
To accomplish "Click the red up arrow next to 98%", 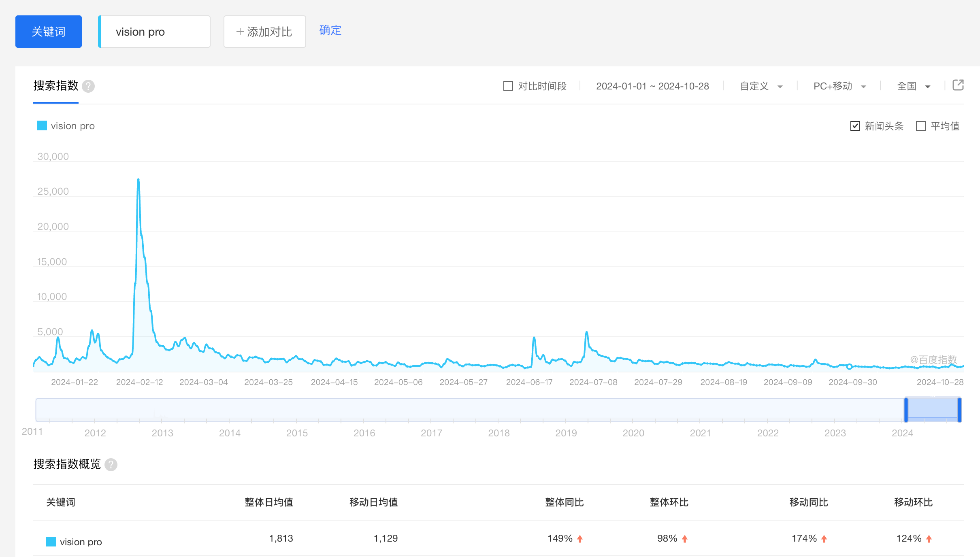I will pos(685,539).
